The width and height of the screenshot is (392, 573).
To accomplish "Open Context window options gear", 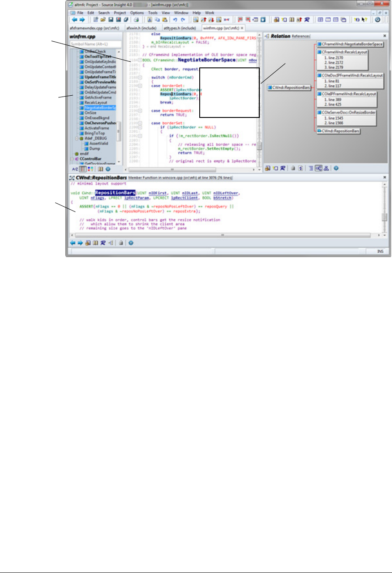I will (131, 243).
